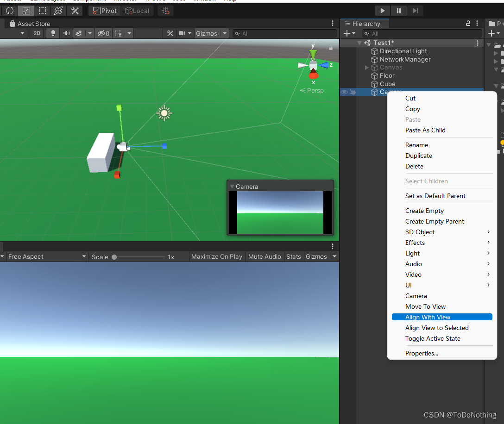504x424 pixels.
Task: Expand the 3D Object submenu
Action: (x=442, y=232)
